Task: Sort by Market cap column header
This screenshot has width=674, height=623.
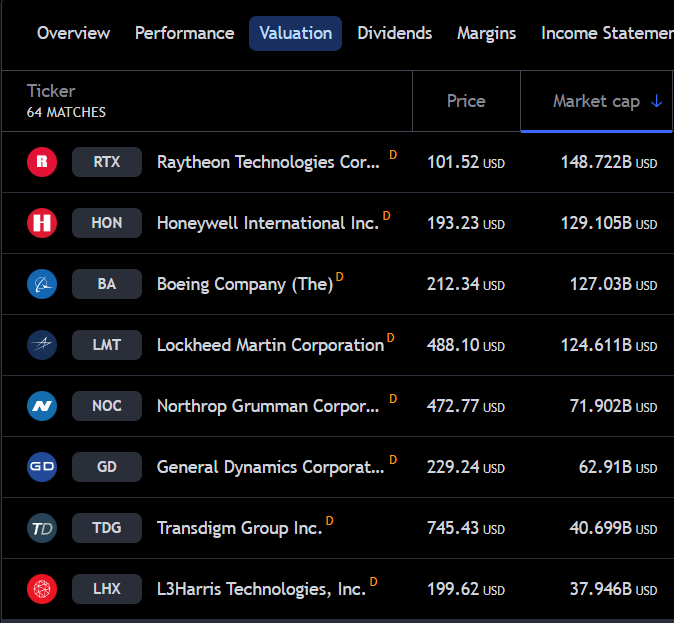Action: [596, 101]
